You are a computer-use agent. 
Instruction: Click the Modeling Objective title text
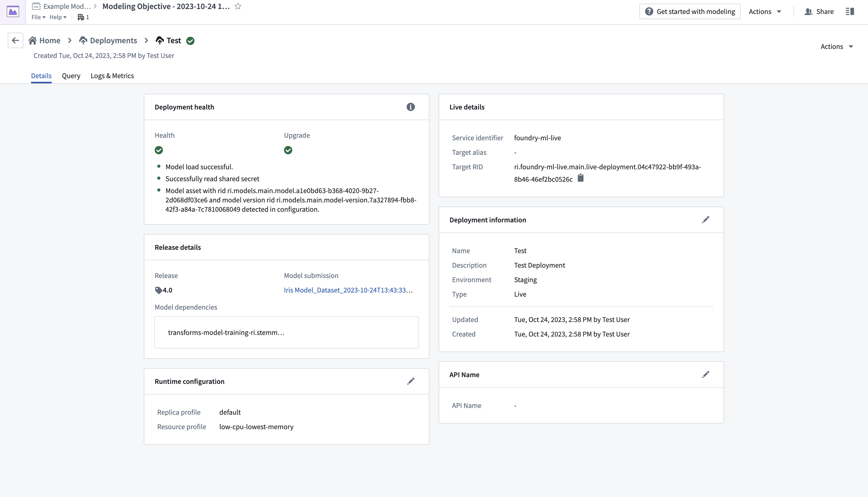click(166, 6)
